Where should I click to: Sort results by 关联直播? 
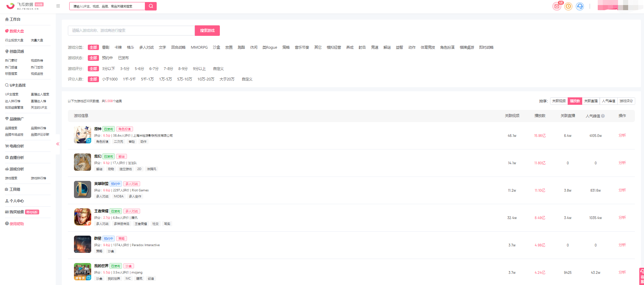pyautogui.click(x=591, y=101)
